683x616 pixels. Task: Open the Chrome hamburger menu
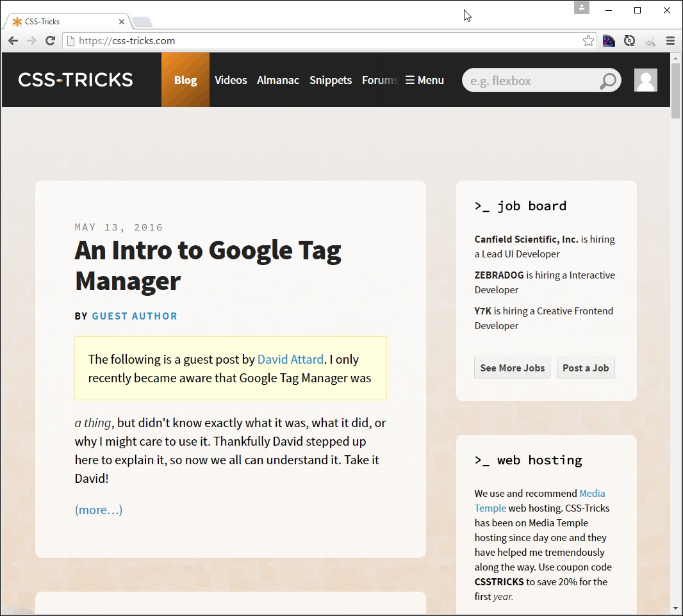point(670,40)
